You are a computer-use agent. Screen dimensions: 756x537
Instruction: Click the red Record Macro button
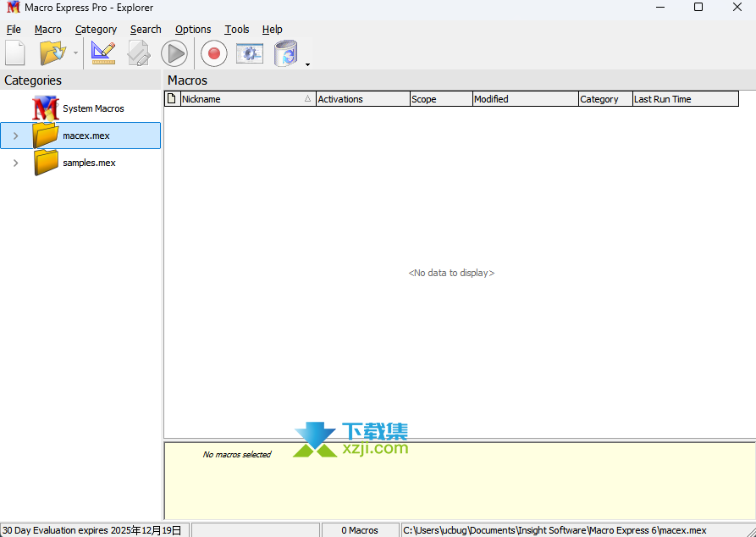click(x=213, y=53)
